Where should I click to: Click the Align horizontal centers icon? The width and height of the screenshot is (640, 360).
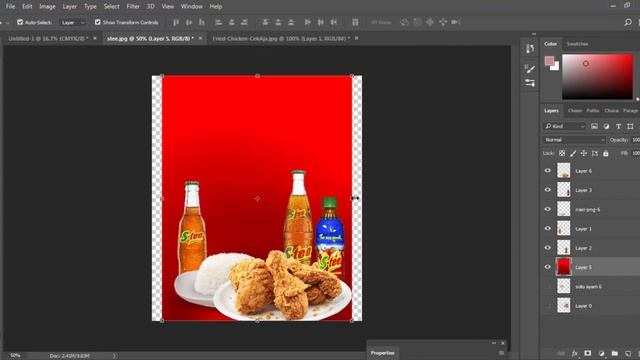pos(231,22)
